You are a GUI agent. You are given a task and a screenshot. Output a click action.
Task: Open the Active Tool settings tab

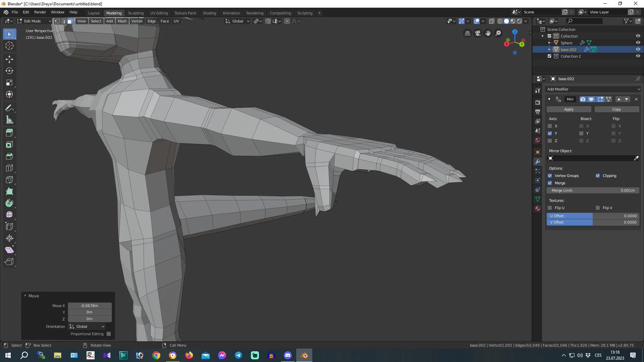537,91
